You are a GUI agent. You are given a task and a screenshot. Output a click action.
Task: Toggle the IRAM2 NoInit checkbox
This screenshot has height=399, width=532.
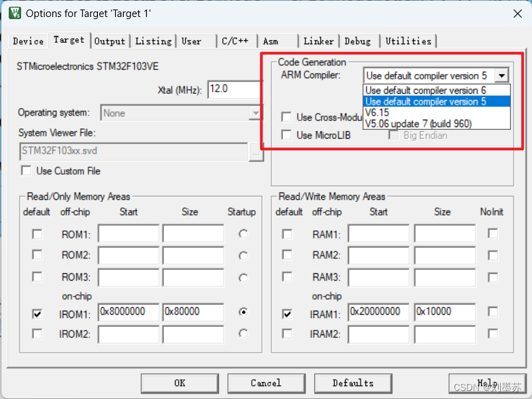coord(493,334)
